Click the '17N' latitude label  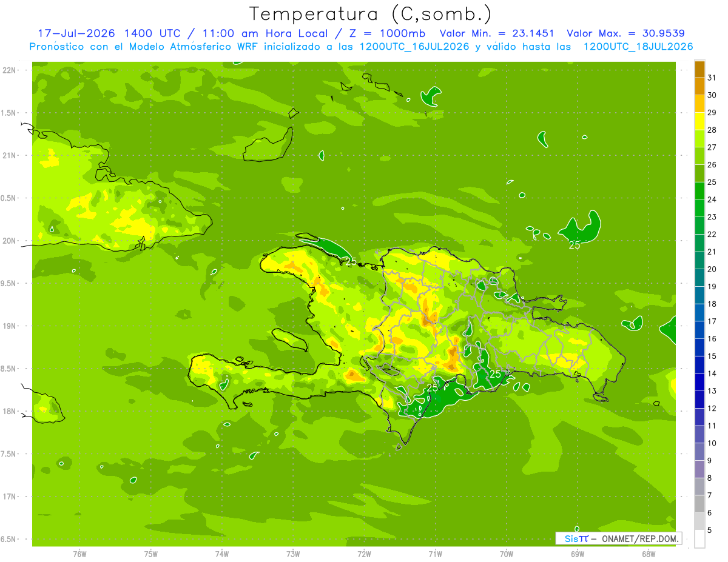9,497
